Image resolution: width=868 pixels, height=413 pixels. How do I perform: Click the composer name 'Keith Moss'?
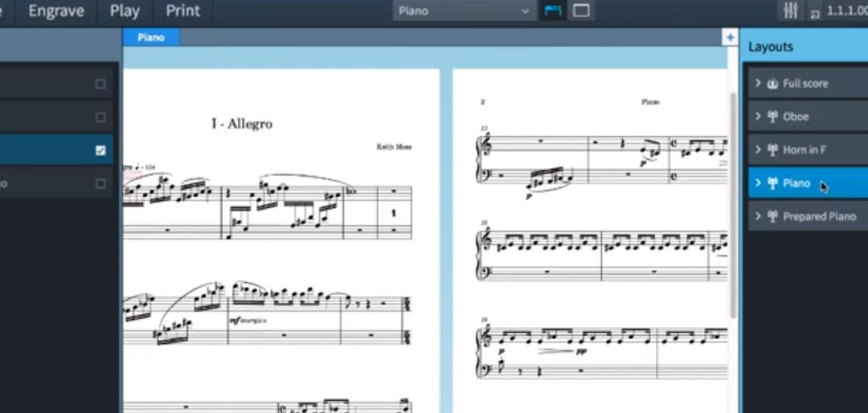pyautogui.click(x=394, y=147)
